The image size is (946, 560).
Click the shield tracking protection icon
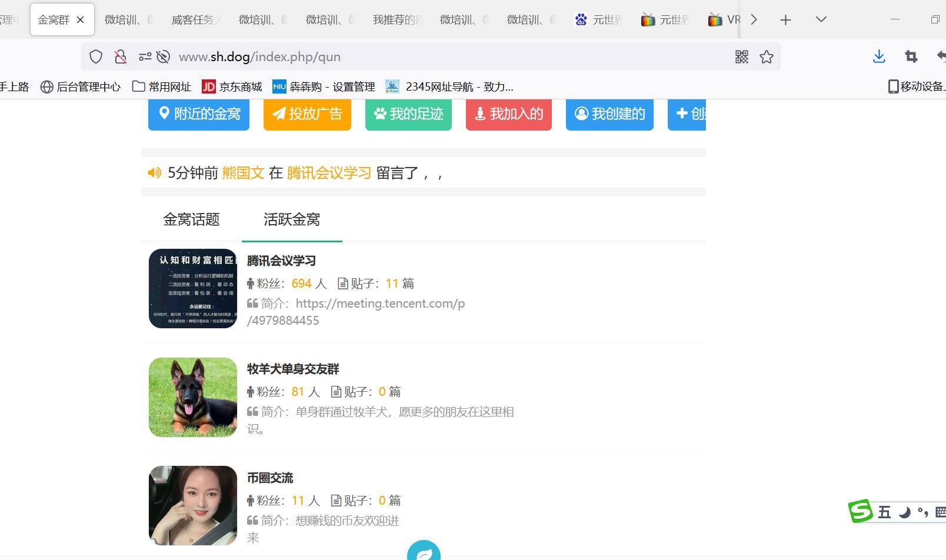click(x=96, y=56)
